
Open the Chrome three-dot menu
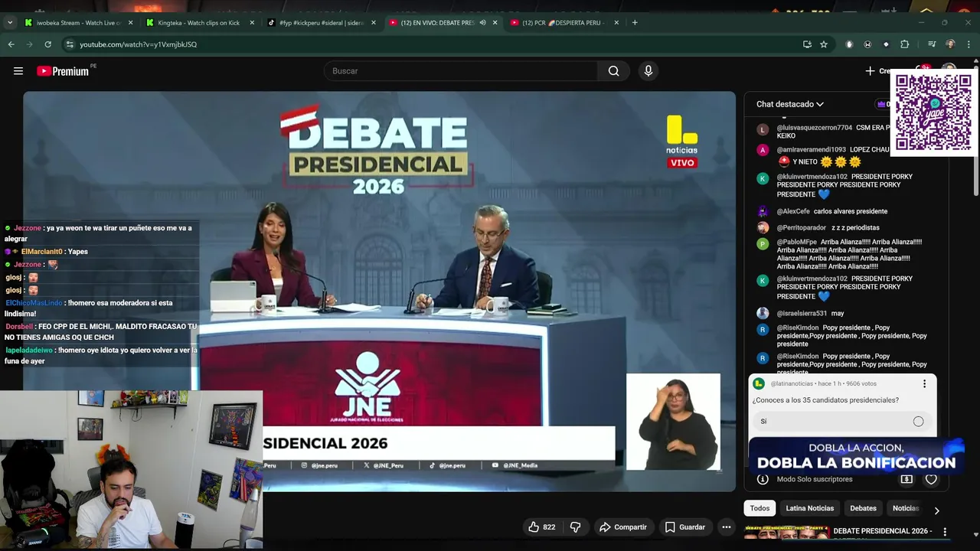[969, 44]
